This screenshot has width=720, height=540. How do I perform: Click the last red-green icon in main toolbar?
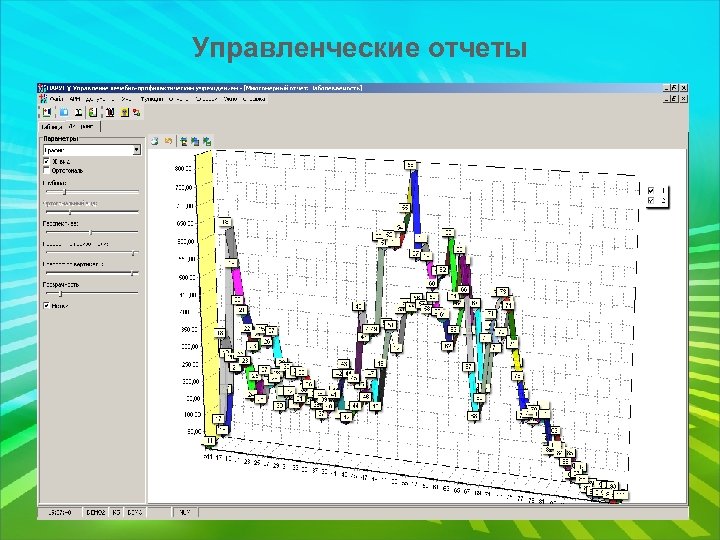pos(136,112)
